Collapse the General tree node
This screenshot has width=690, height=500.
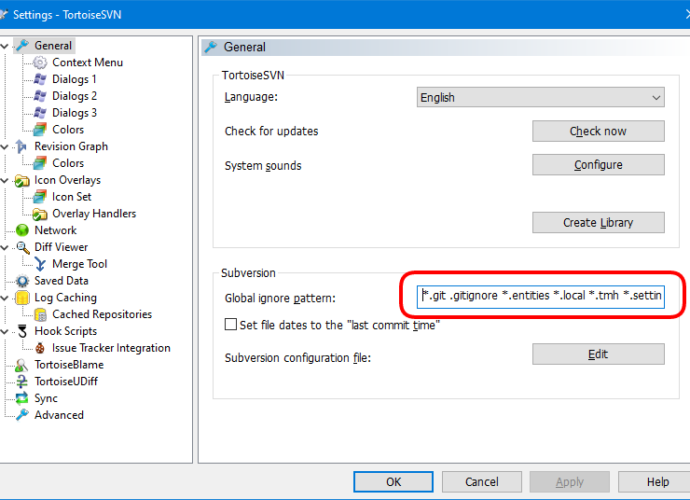[x=6, y=46]
